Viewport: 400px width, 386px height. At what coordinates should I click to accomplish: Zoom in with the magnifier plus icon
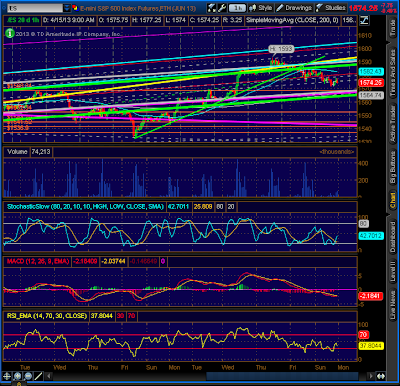[x=18, y=376]
